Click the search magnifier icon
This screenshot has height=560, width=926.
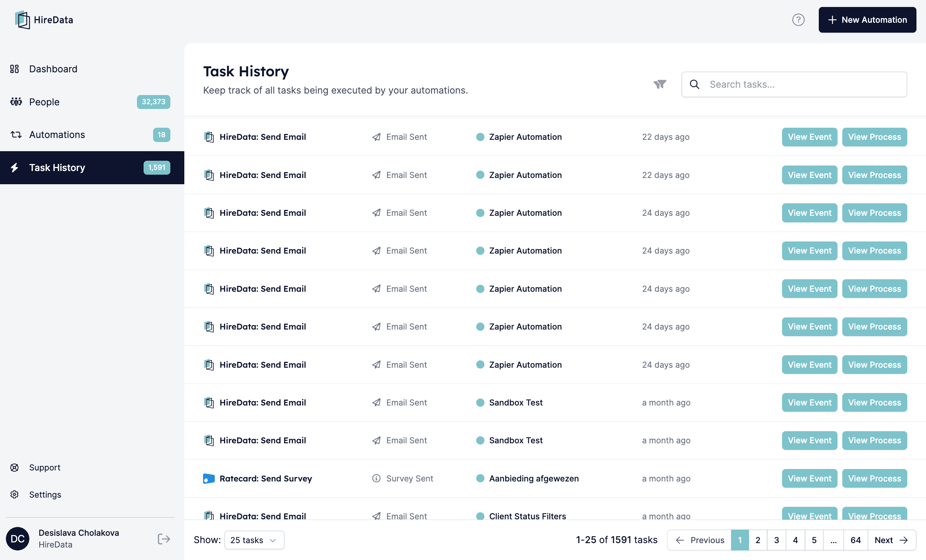(x=695, y=84)
